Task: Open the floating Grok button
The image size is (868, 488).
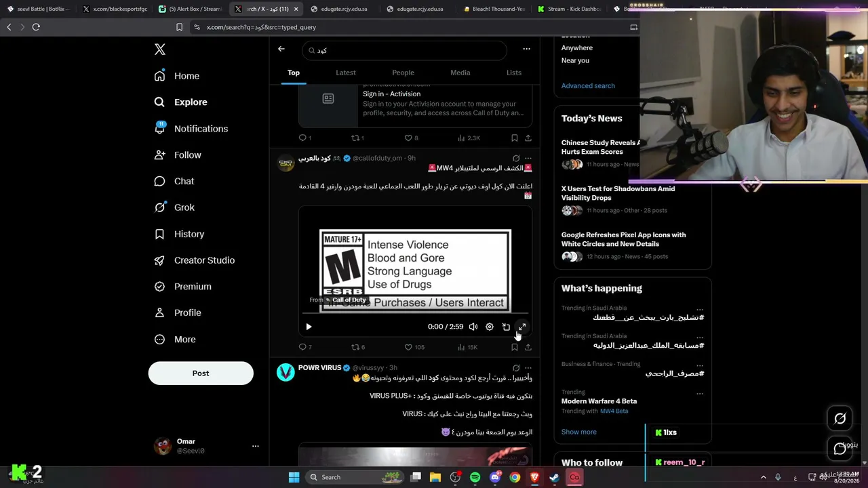Action: point(840,419)
